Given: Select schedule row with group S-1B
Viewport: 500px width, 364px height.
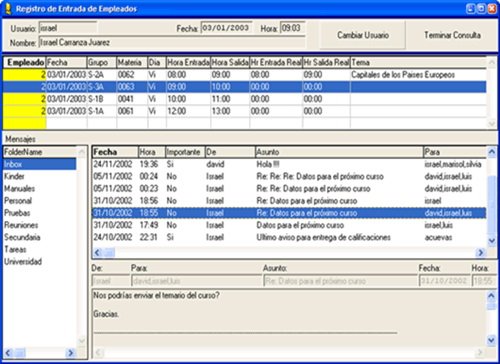Looking at the screenshot, I should click(x=245, y=99).
